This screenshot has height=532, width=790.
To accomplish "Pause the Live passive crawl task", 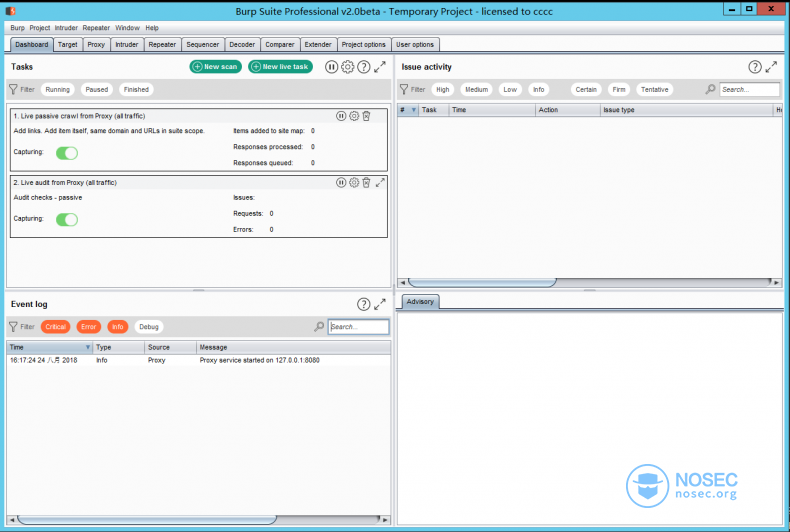I will tap(341, 116).
